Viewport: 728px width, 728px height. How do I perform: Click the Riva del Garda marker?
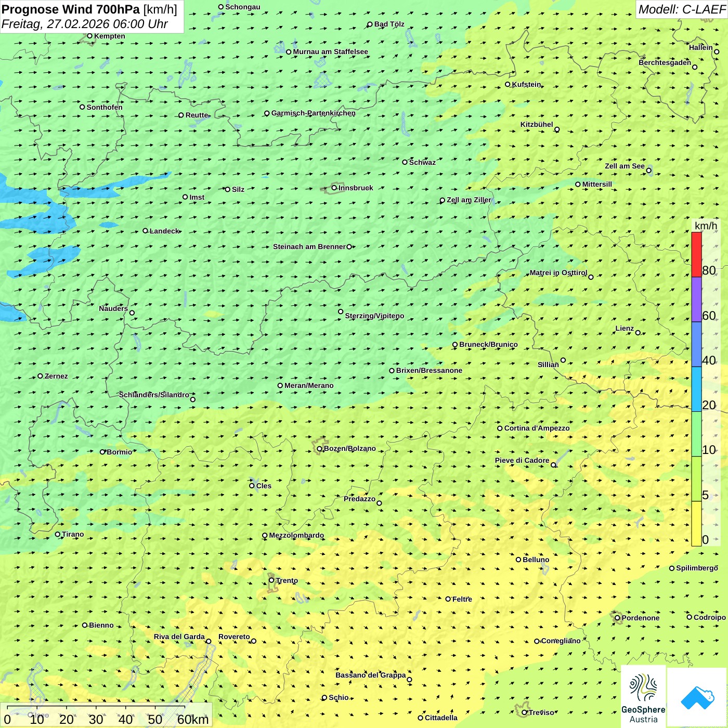pyautogui.click(x=209, y=641)
